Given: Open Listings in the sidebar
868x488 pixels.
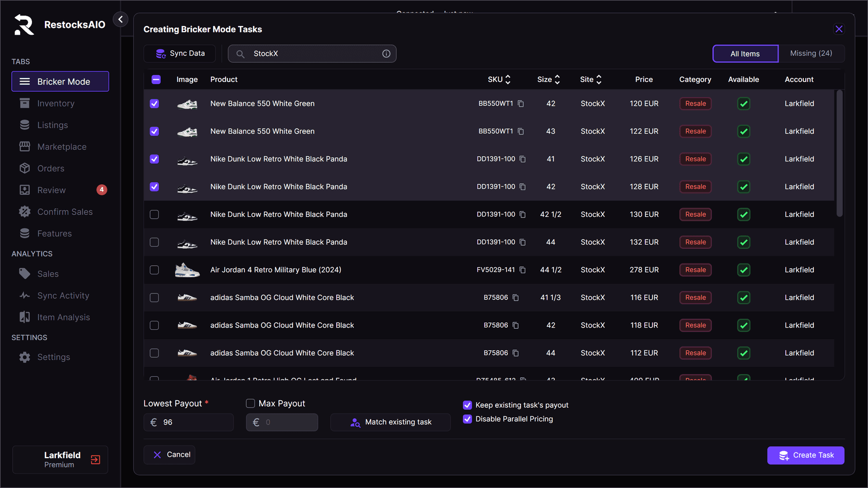Looking at the screenshot, I should point(60,125).
